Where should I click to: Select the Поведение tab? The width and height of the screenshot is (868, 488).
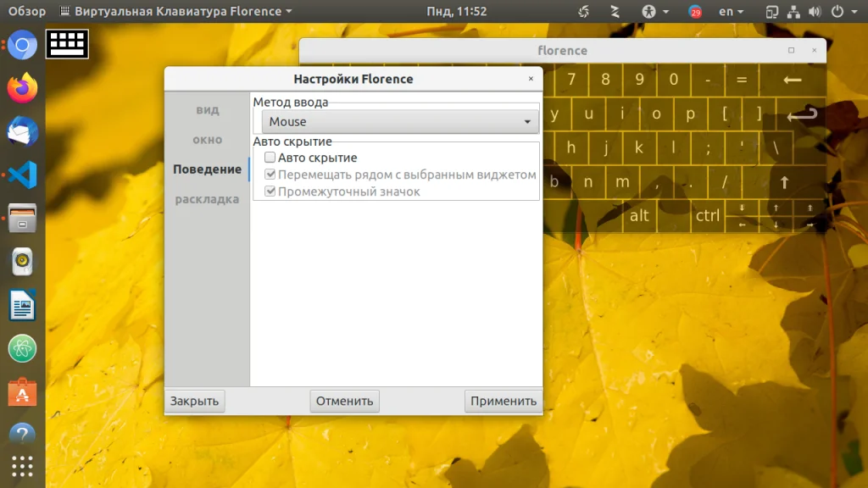[207, 169]
